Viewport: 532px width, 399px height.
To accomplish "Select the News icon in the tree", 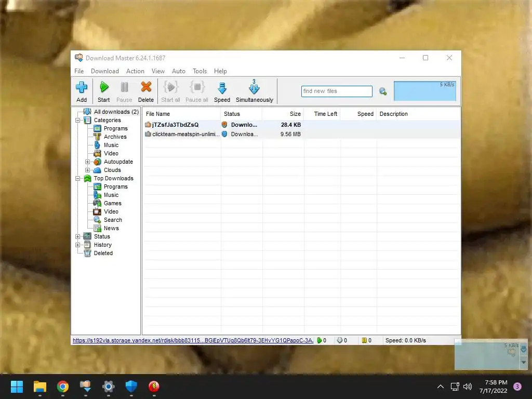I will [x=97, y=228].
